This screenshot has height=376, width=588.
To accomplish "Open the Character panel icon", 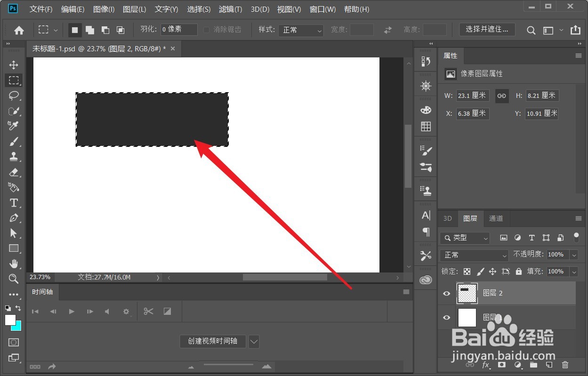I will point(426,216).
